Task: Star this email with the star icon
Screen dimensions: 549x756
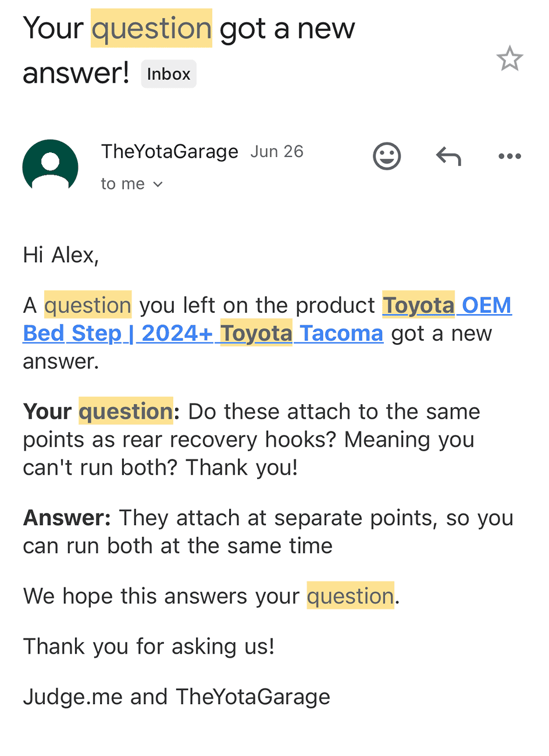Action: 509,58
